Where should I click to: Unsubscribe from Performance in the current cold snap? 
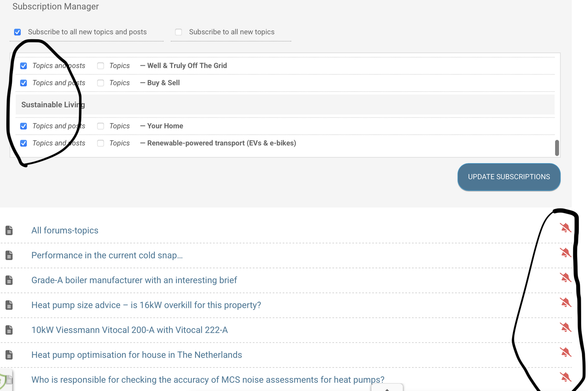[x=565, y=253]
